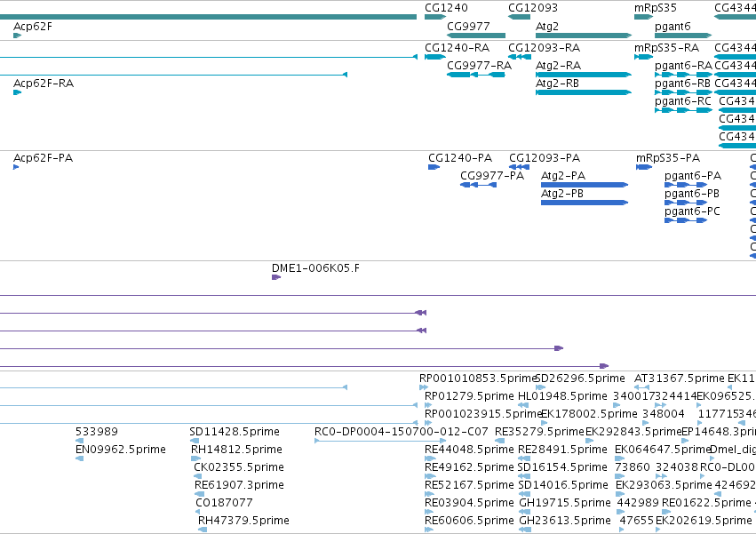Click transcript mRpS35-RA
The height and width of the screenshot is (534, 756).
(x=666, y=48)
